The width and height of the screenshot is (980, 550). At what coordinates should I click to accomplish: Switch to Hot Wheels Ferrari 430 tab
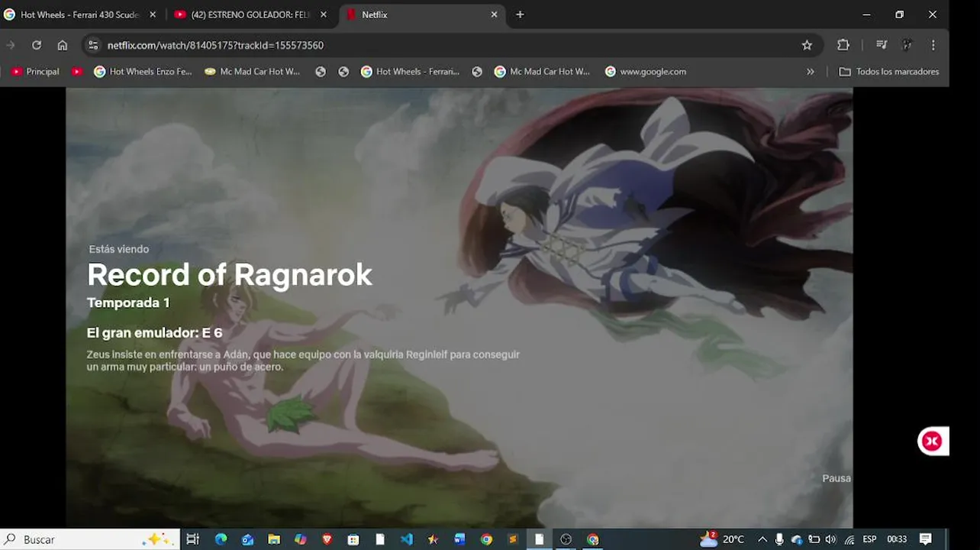pyautogui.click(x=79, y=15)
